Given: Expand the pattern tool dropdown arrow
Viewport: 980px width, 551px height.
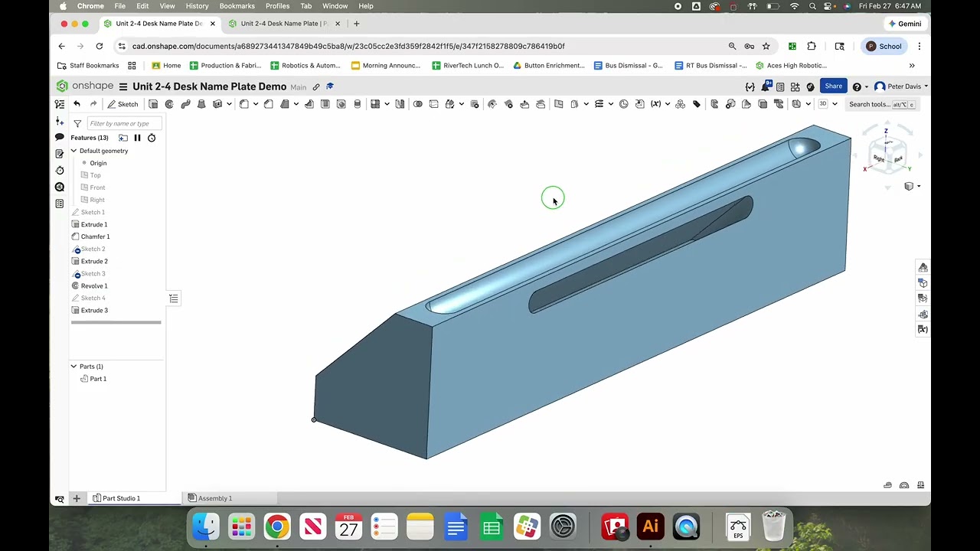Looking at the screenshot, I should coord(387,104).
